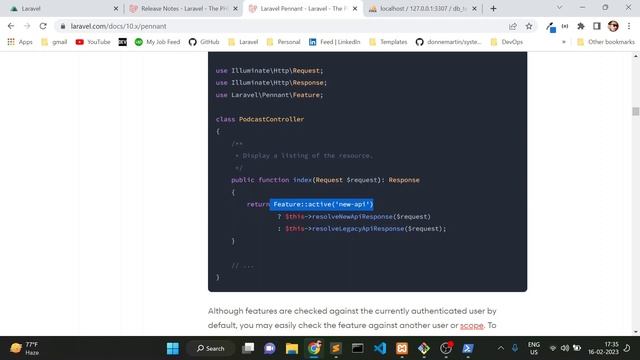640x360 pixels.
Task: Show more hidden bookmarks chevron
Action: pyautogui.click(x=564, y=42)
